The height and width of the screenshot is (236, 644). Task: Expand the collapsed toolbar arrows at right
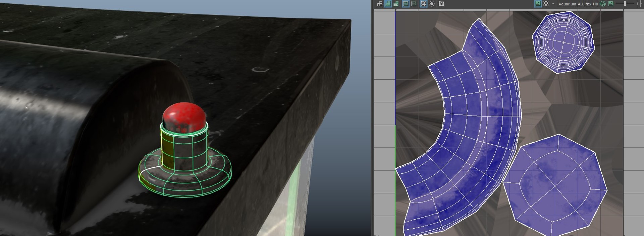click(639, 4)
